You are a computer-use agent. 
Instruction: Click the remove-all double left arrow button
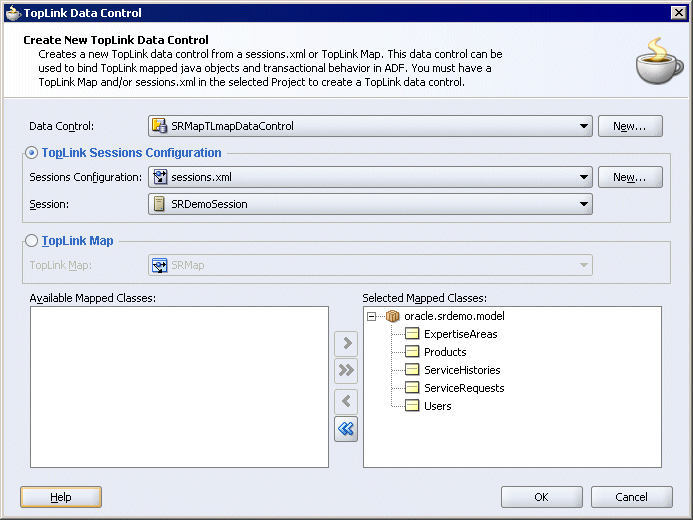346,429
